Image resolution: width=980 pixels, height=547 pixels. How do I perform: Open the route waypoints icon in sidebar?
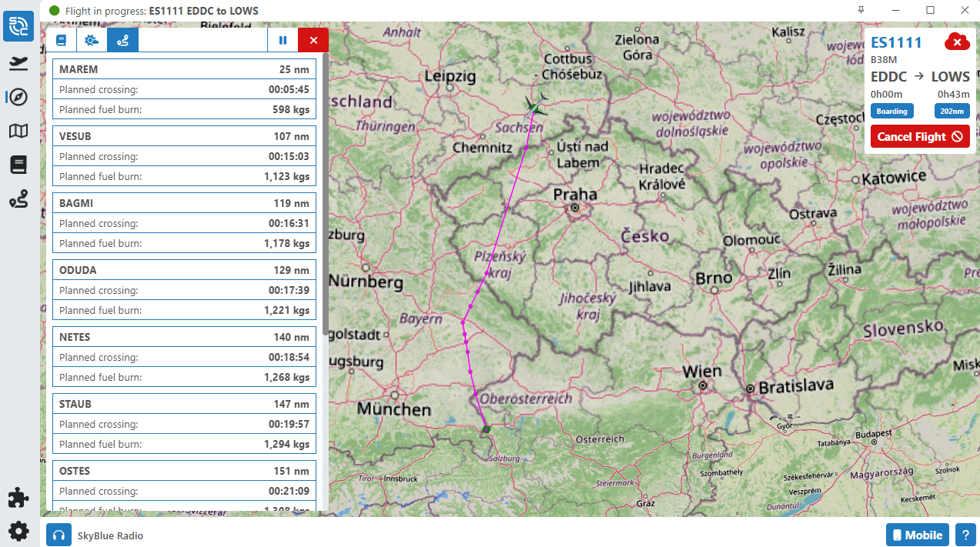(x=18, y=199)
